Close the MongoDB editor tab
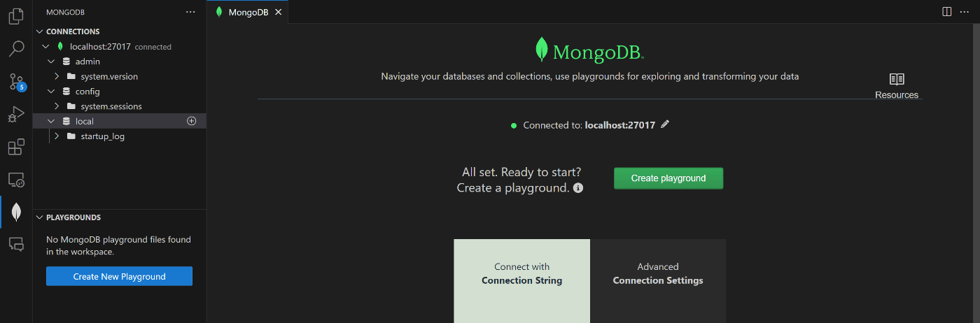Viewport: 980px width, 323px height. 278,12
